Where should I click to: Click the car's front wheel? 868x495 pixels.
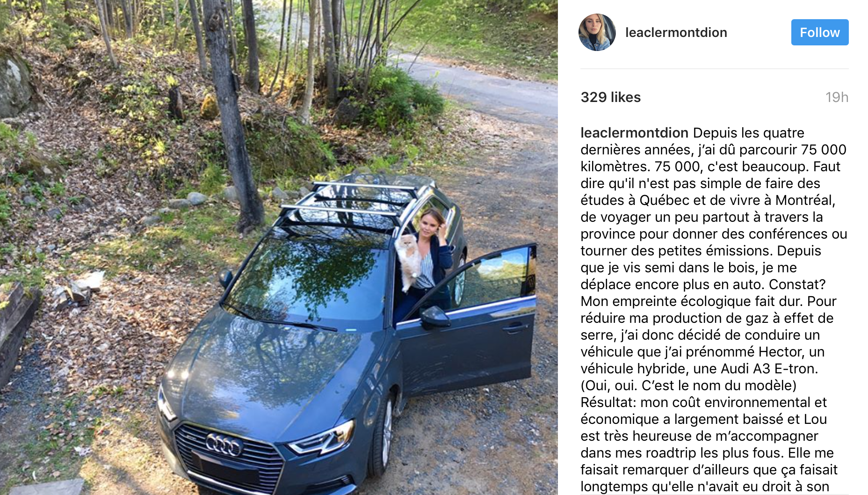click(384, 433)
